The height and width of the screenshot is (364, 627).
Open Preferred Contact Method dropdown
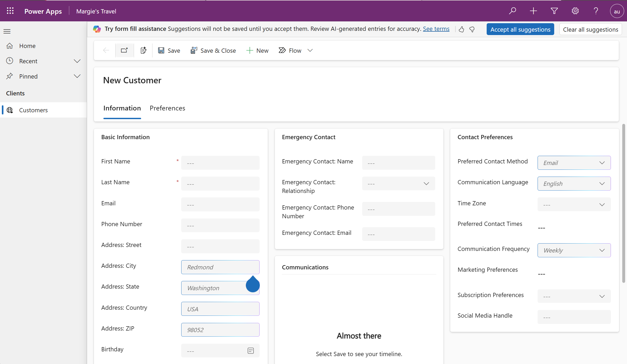574,163
